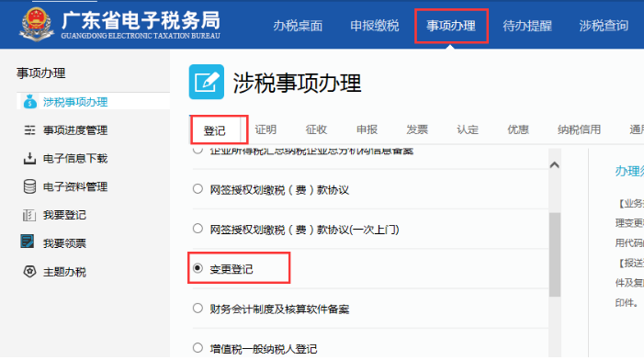Switch to the 发票 tab
This screenshot has width=644, height=360.
point(417,129)
